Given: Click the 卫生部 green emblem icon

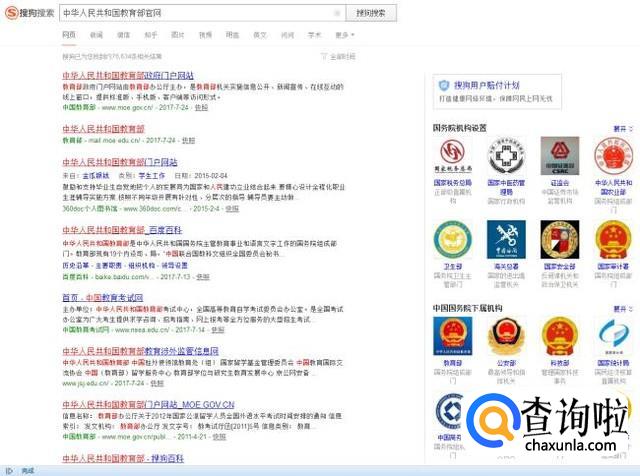Looking at the screenshot, I should pyautogui.click(x=452, y=239).
